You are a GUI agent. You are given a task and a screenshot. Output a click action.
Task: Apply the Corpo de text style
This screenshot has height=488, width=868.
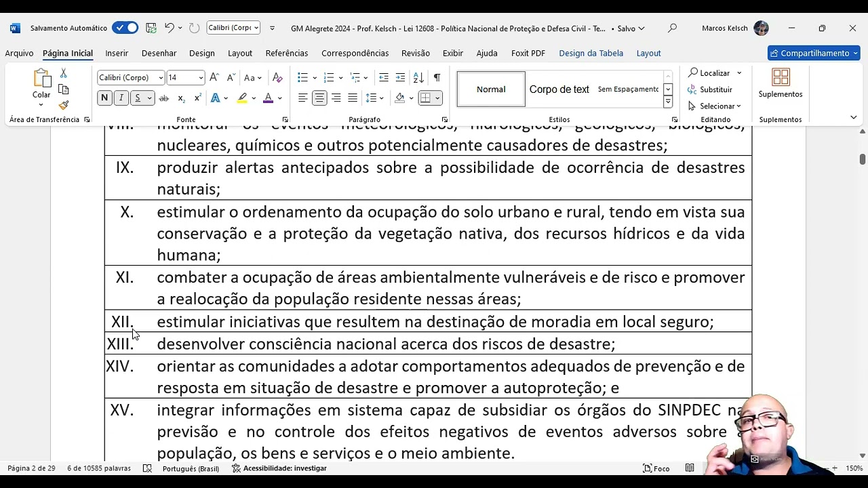click(x=559, y=89)
